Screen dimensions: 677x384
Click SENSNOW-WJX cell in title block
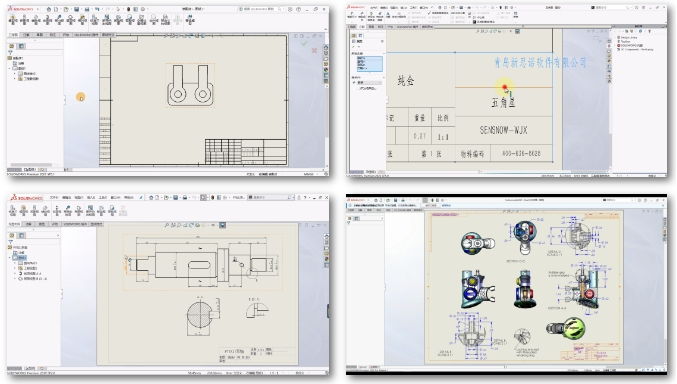tap(503, 130)
